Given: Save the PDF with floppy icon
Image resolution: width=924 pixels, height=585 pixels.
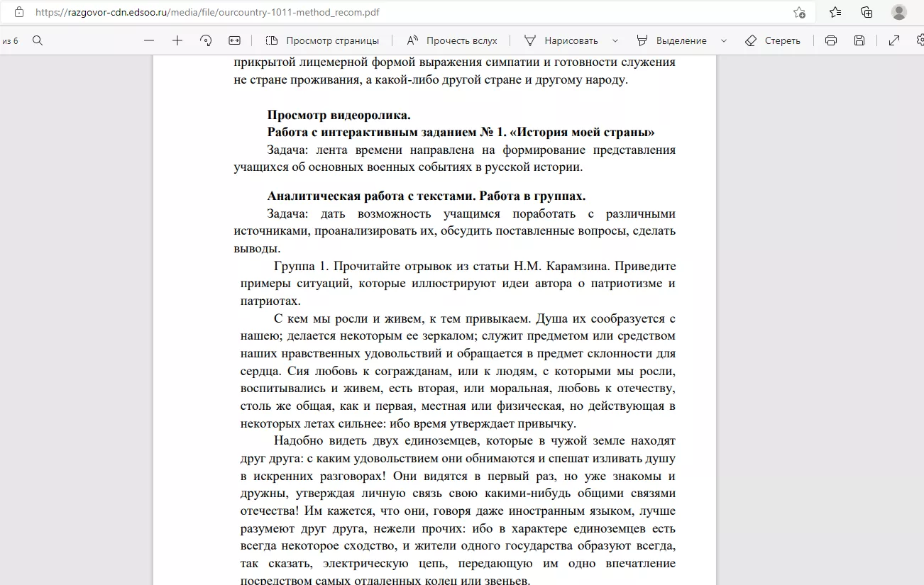Looking at the screenshot, I should tap(859, 40).
